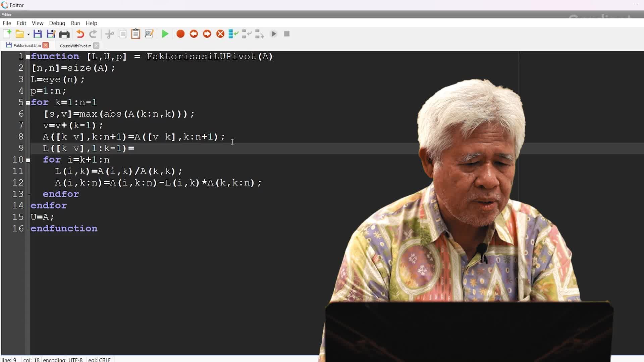
Task: Click the Save file toolbar icon
Action: tap(38, 34)
